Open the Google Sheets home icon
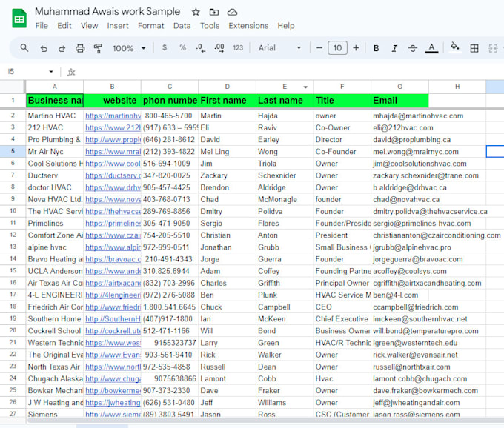Viewport: 504px width, 428px height. pyautogui.click(x=19, y=19)
